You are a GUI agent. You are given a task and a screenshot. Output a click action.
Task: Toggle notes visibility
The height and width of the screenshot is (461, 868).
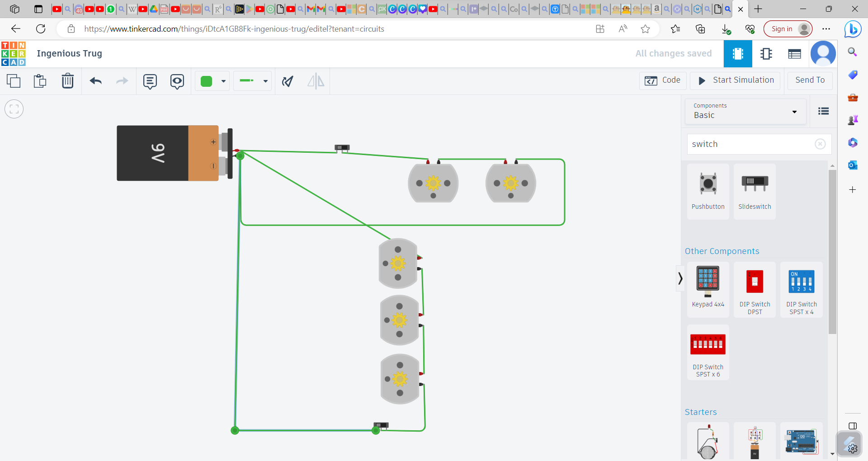177,81
